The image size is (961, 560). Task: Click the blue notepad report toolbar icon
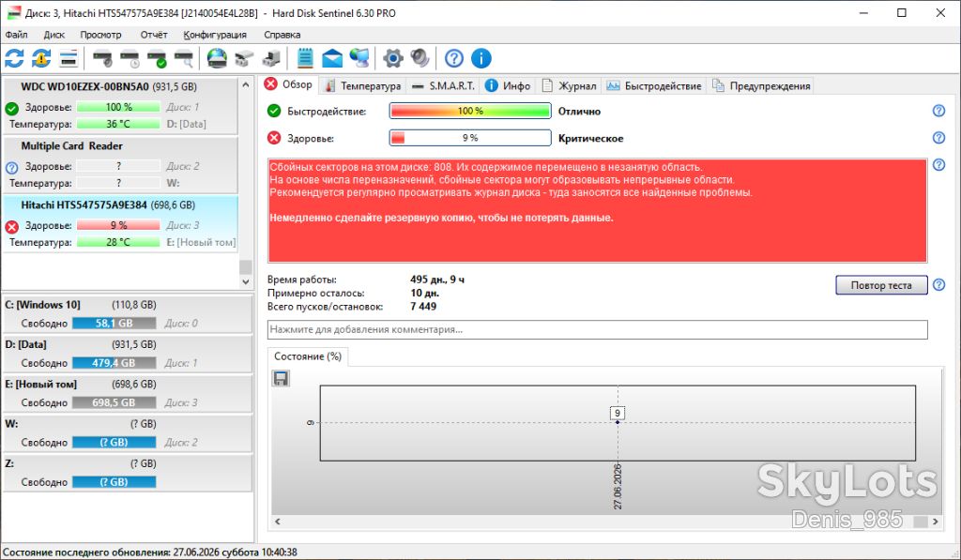[305, 59]
